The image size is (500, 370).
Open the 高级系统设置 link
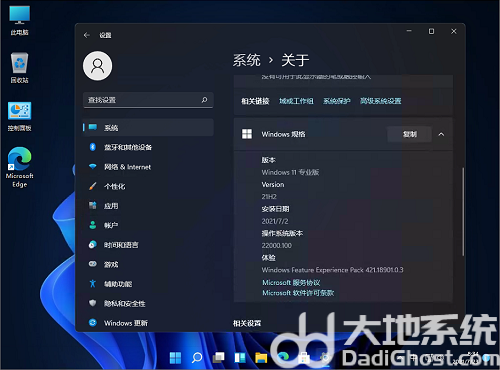380,101
